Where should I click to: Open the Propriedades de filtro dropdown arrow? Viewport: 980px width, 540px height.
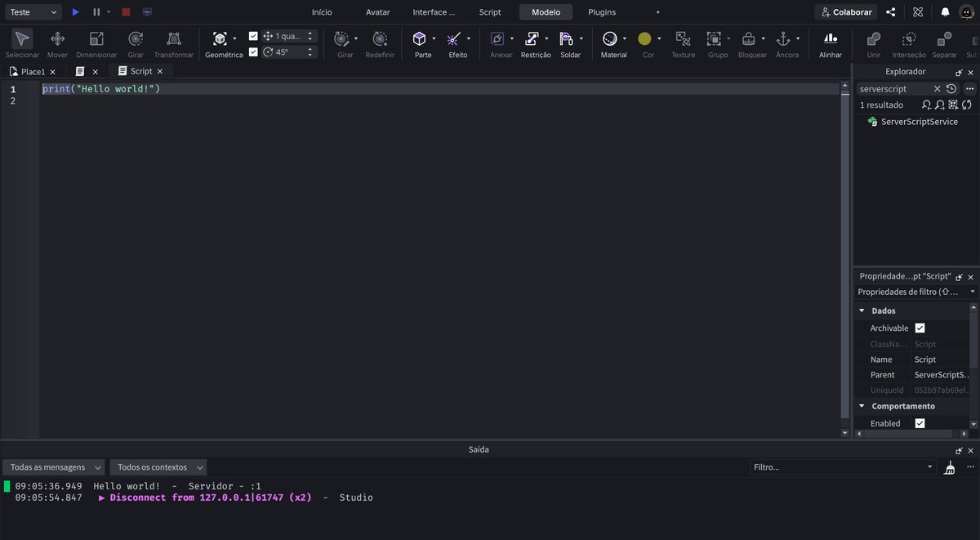point(972,292)
